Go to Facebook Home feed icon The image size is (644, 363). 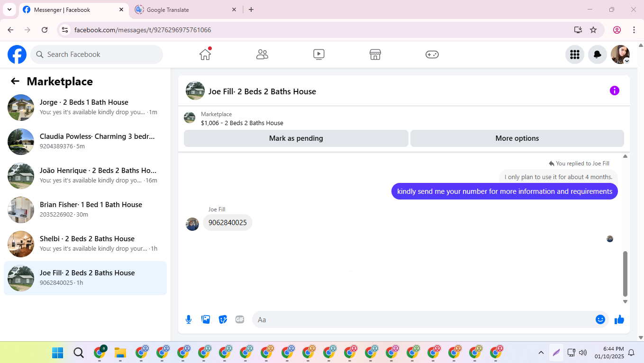click(x=205, y=54)
